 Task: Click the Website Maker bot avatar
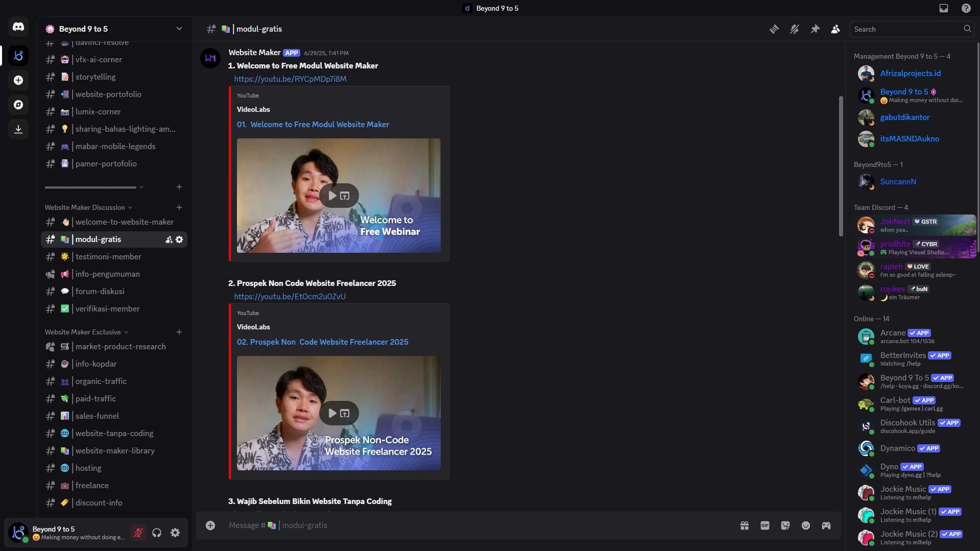[210, 58]
